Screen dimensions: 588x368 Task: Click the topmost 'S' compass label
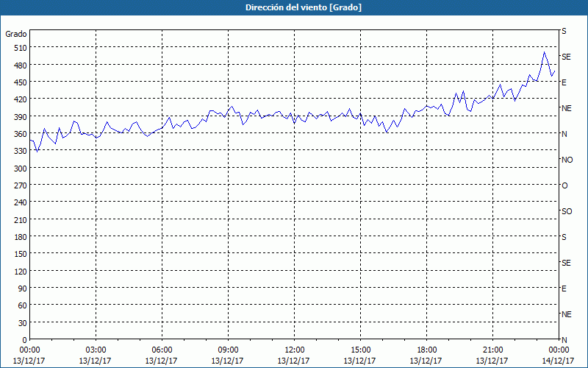(x=564, y=31)
